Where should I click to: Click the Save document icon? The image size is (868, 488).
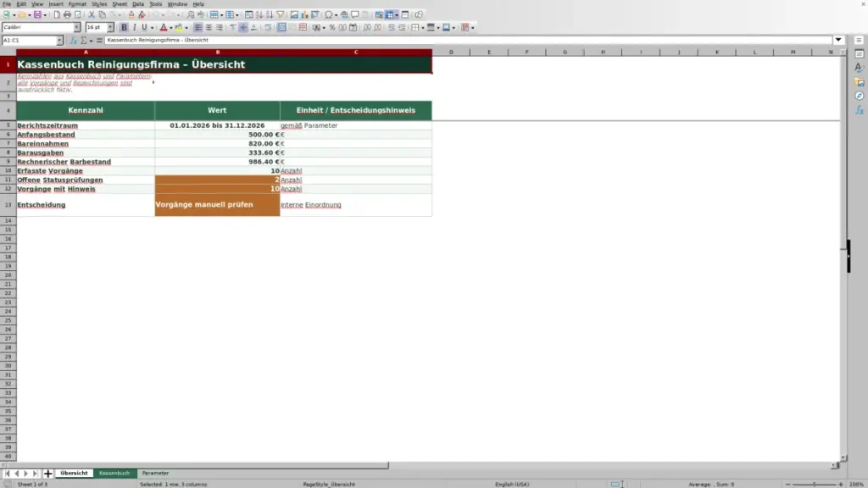(37, 14)
